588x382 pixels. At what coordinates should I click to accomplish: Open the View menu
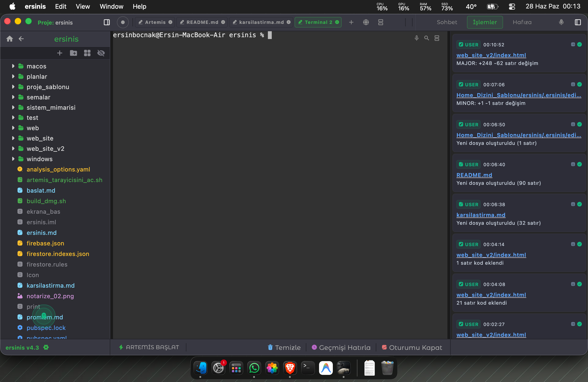click(x=83, y=6)
